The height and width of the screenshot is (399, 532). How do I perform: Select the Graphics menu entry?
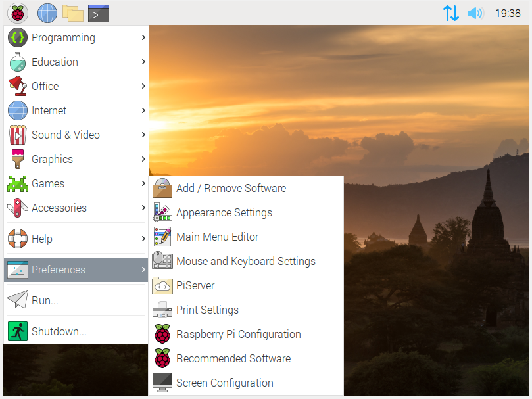(x=76, y=159)
